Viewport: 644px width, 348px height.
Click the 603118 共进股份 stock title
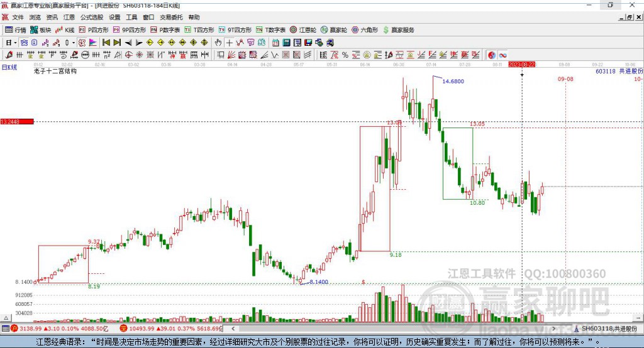tap(619, 71)
